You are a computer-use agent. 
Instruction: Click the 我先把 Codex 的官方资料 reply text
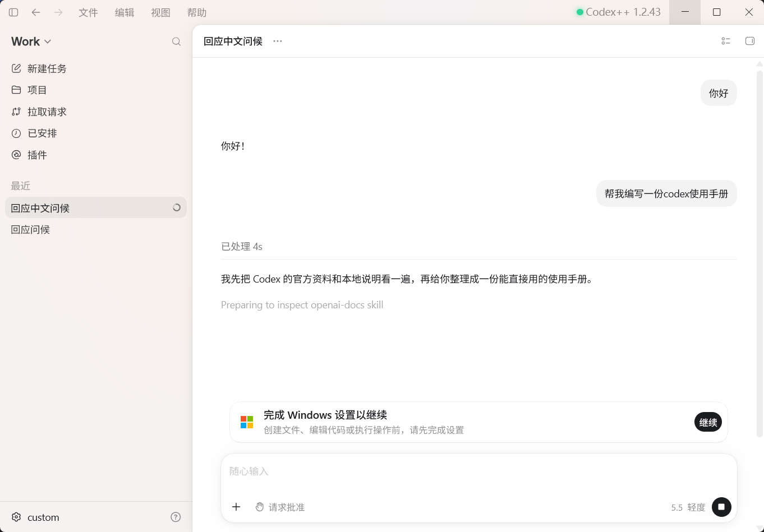point(407,279)
